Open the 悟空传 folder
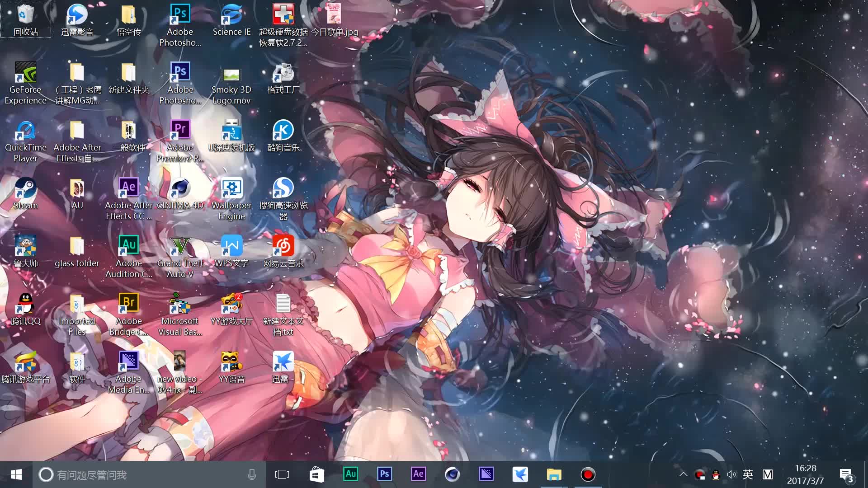 click(128, 20)
